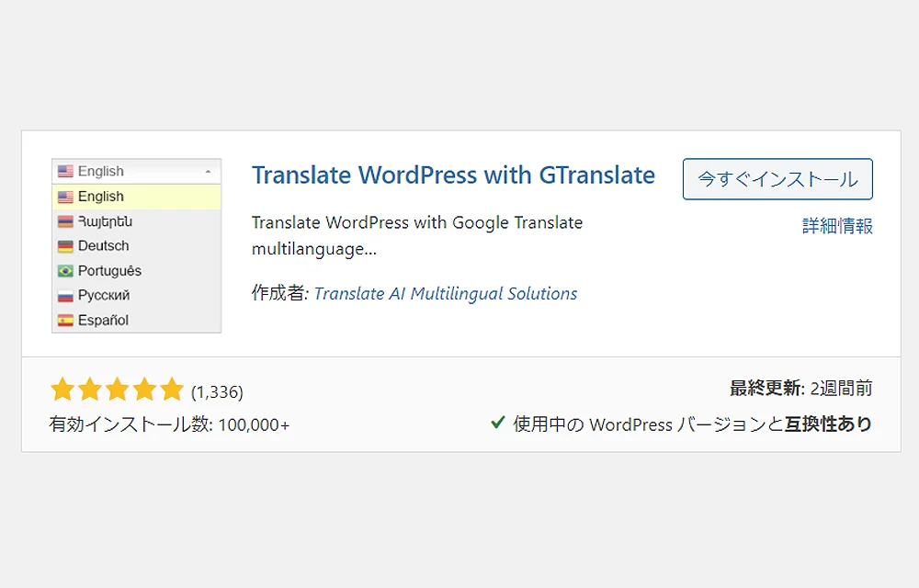Click the 作成者: label
919x588 pixels.
click(x=280, y=293)
